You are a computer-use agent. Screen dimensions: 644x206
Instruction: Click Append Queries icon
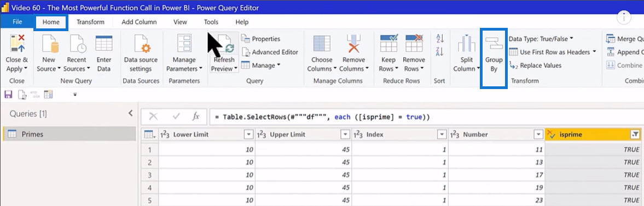(x=610, y=52)
